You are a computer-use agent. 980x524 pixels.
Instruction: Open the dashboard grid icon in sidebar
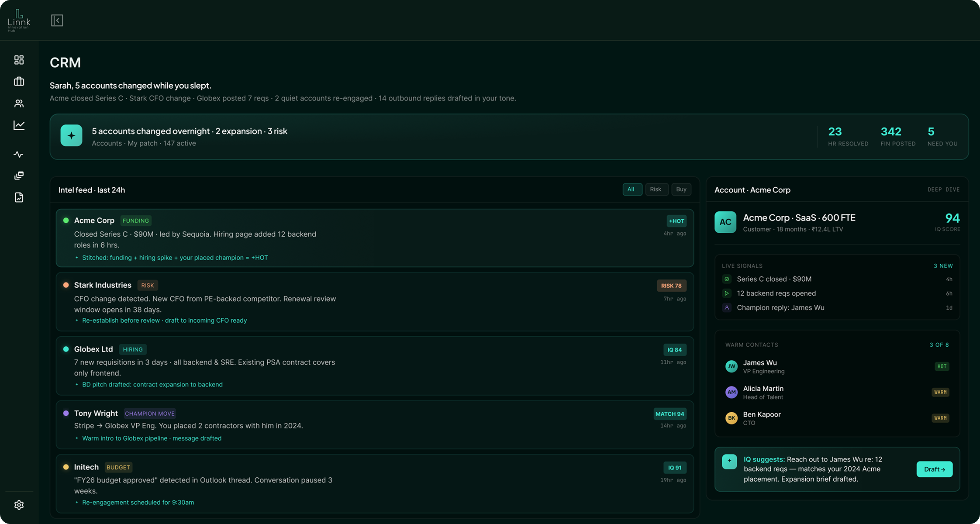[19, 60]
